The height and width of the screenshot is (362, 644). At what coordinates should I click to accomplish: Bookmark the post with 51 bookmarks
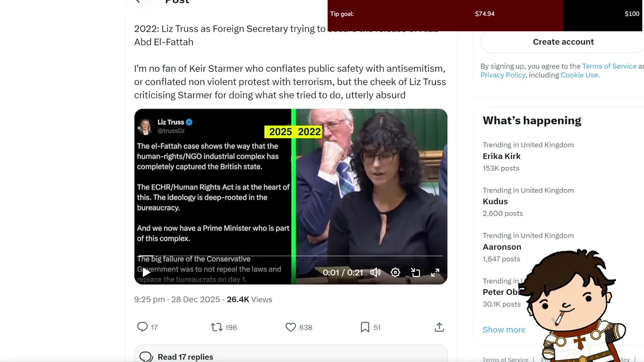[x=365, y=327]
